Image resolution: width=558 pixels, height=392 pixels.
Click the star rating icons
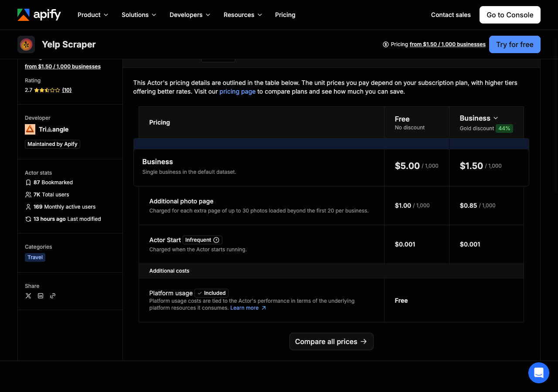click(x=47, y=90)
